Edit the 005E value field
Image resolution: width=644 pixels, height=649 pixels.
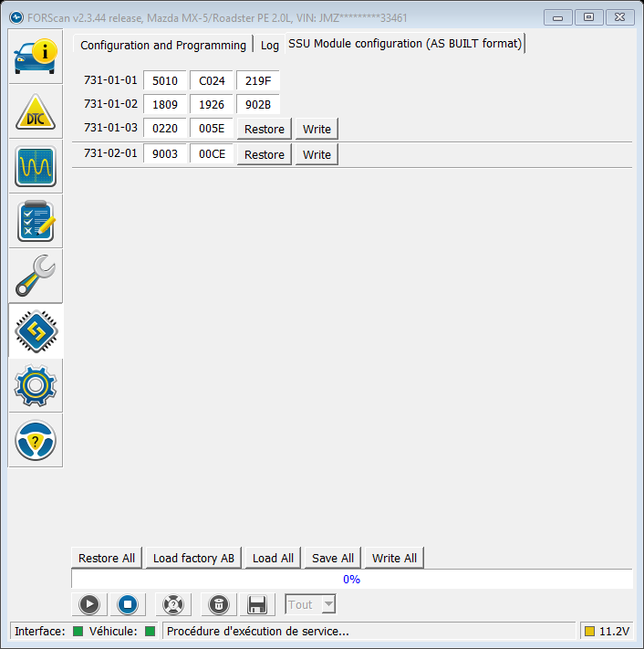tap(212, 128)
